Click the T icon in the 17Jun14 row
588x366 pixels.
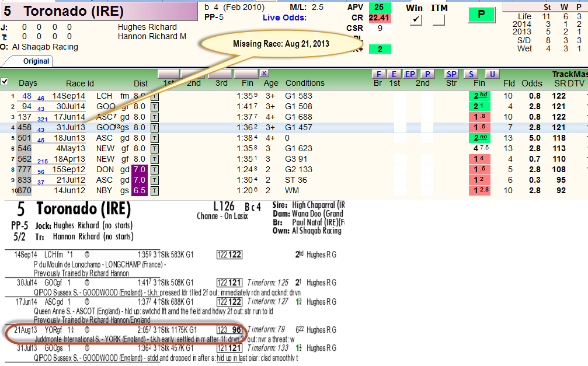[x=155, y=117]
